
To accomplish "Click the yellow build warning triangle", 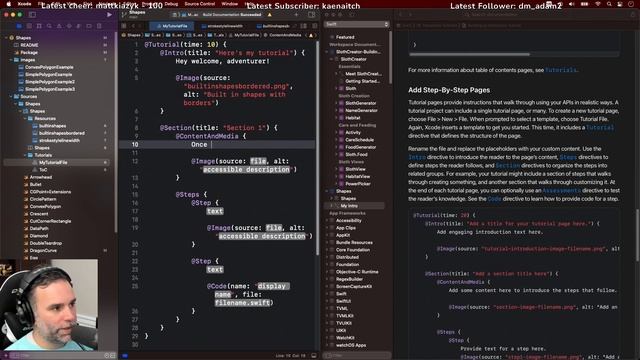I will [x=269, y=15].
